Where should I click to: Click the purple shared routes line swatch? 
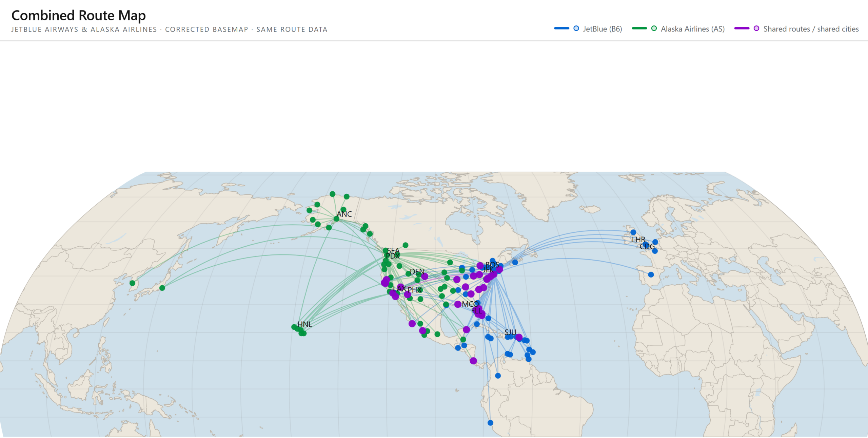(x=742, y=28)
